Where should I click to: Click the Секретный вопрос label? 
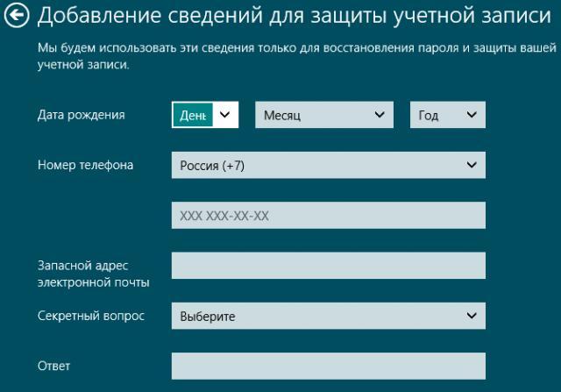pos(91,316)
